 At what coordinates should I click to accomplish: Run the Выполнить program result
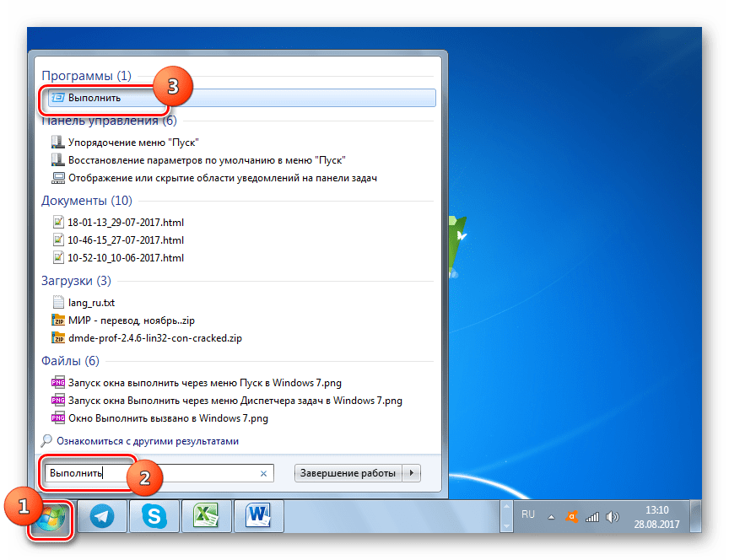pos(242,98)
